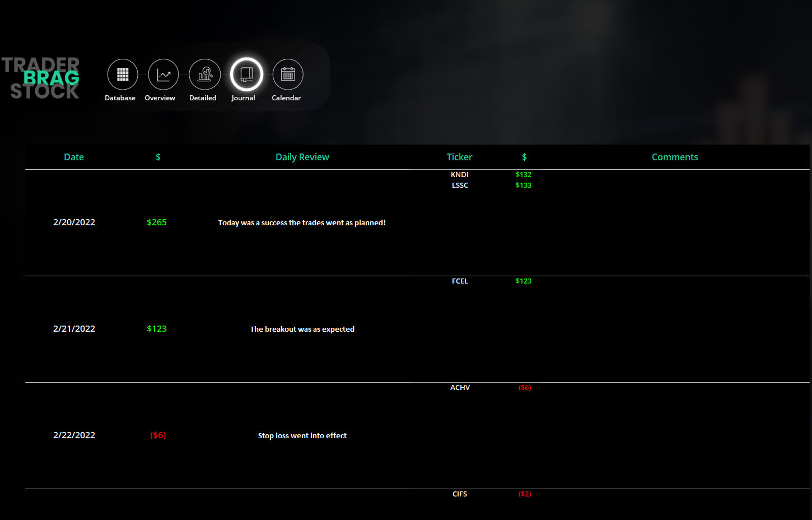This screenshot has height=520, width=812.
Task: Open the Overview chart icon
Action: (163, 75)
